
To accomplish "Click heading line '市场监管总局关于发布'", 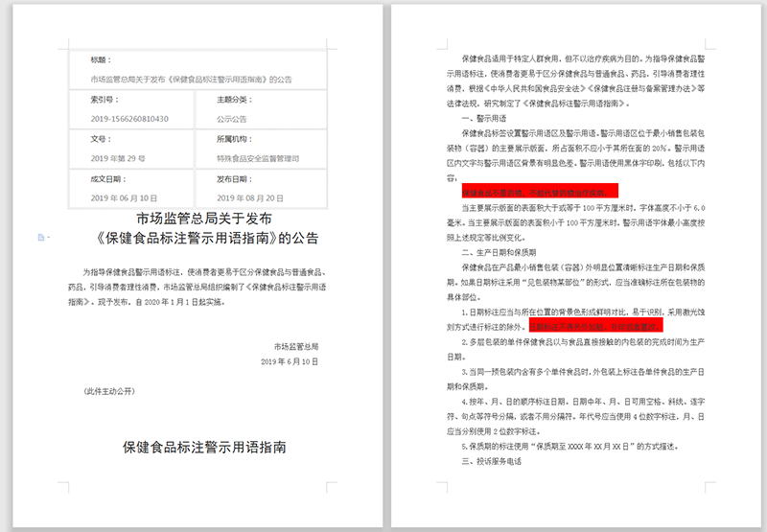I will tap(204, 219).
